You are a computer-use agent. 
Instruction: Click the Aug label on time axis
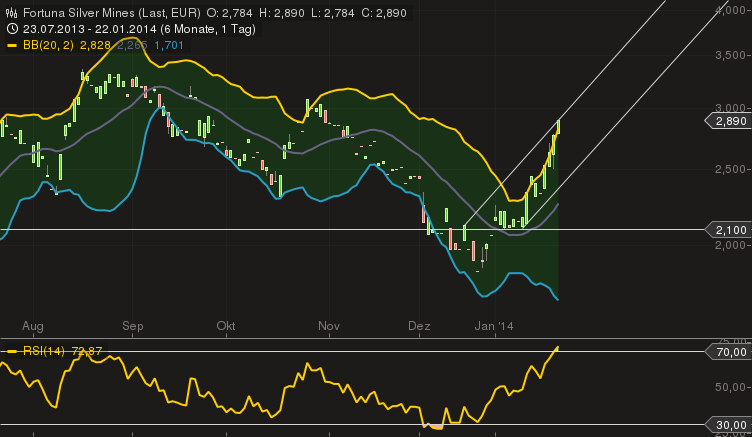click(x=33, y=327)
